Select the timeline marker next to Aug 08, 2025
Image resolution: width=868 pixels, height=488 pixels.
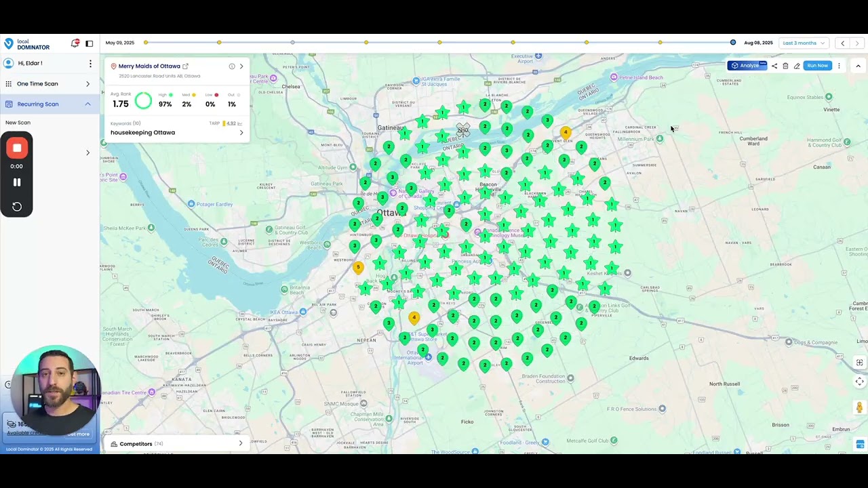[733, 43]
